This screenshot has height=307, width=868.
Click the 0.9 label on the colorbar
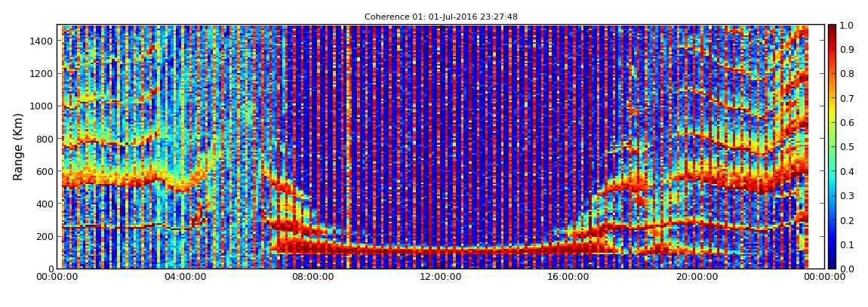[846, 50]
